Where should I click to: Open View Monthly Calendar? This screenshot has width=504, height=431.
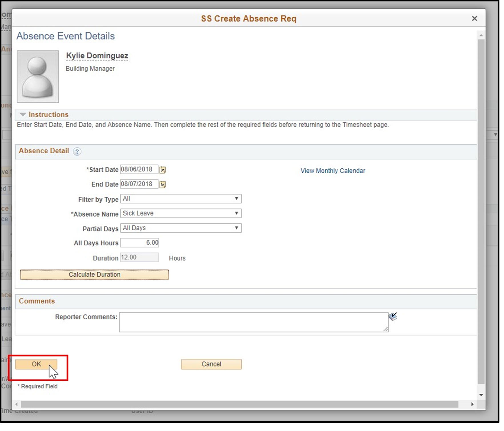tap(332, 170)
